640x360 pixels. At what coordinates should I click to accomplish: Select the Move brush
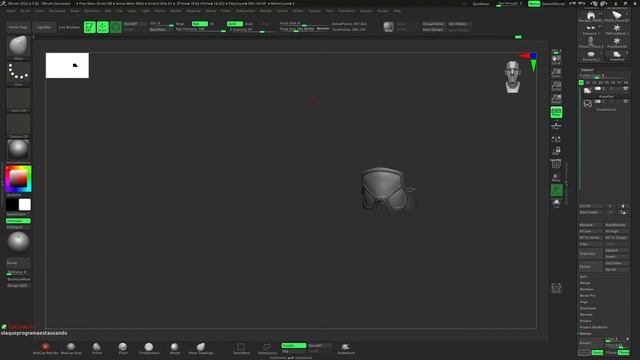(x=175, y=348)
